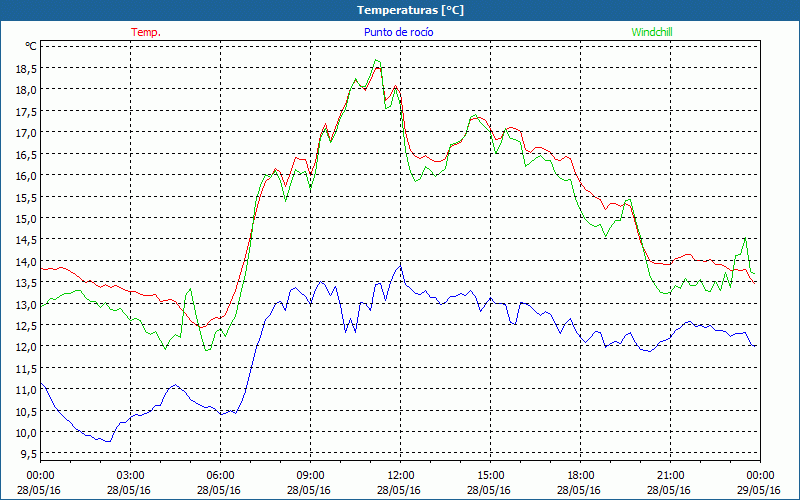Click the 18,0 y-axis value
Screen dimensions: 800x500
coord(28,89)
